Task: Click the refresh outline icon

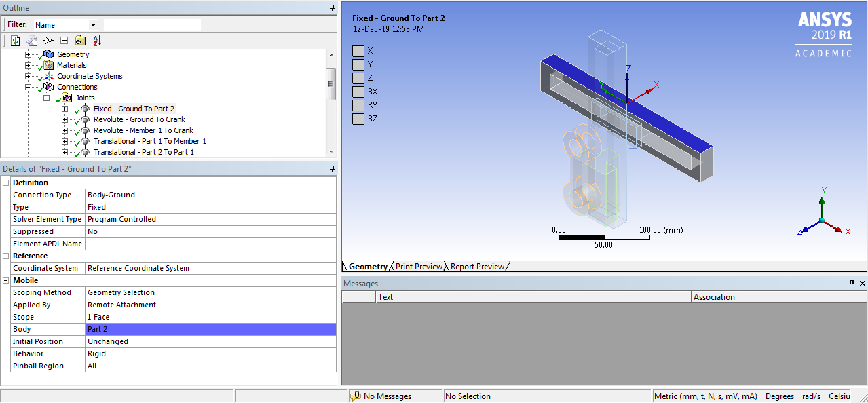Action: pyautogui.click(x=15, y=41)
